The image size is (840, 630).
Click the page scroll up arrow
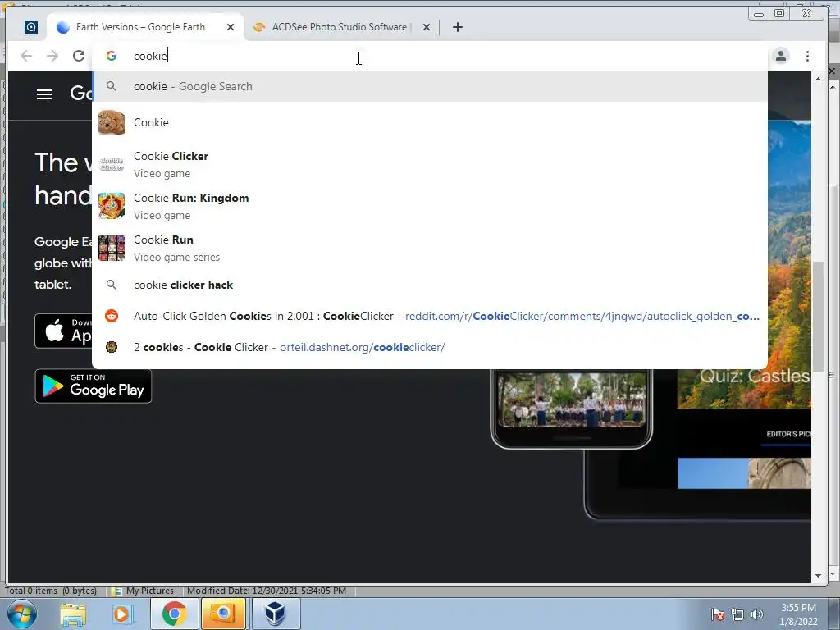[818, 79]
